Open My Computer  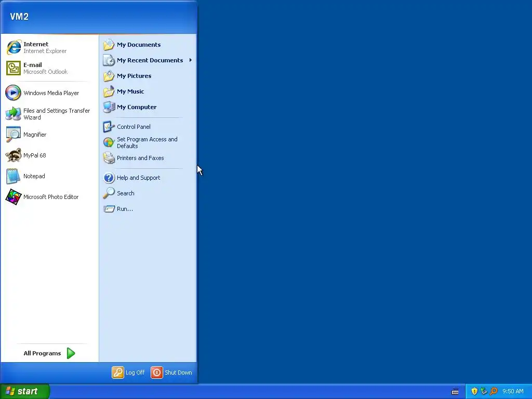148,107
